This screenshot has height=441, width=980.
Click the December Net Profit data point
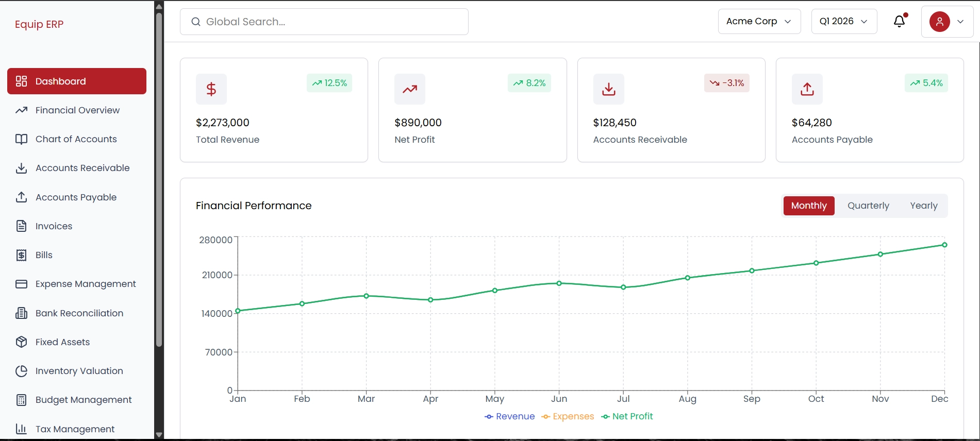coord(944,245)
